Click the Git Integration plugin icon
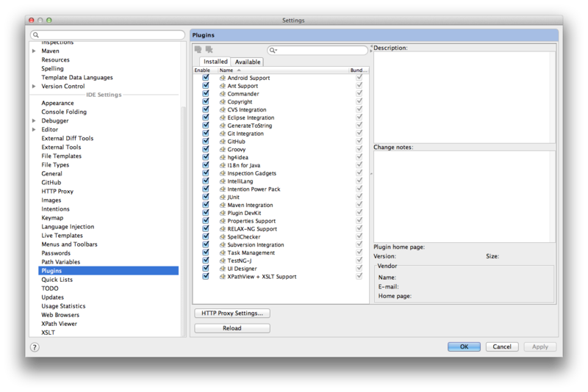 click(223, 134)
